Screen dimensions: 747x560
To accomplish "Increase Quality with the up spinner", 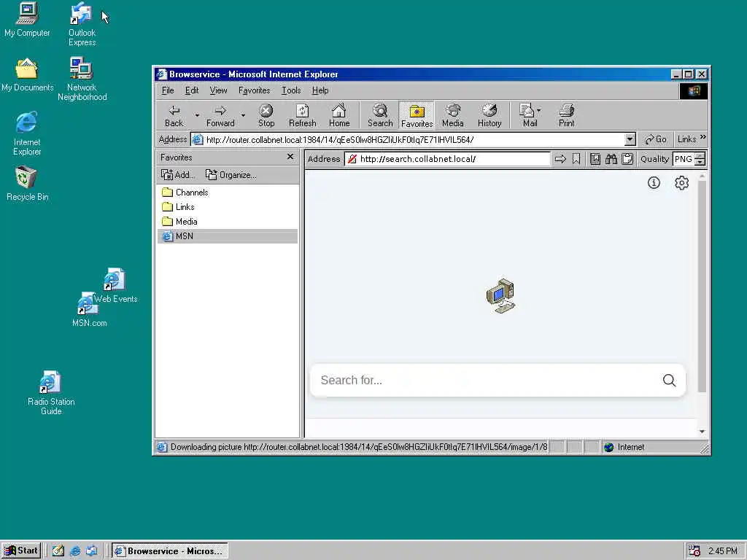I will 700,156.
